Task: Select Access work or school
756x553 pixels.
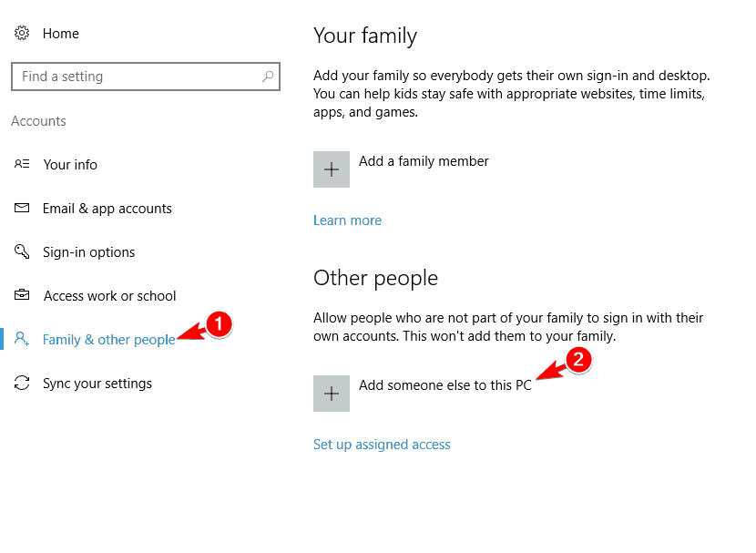Action: 109,296
